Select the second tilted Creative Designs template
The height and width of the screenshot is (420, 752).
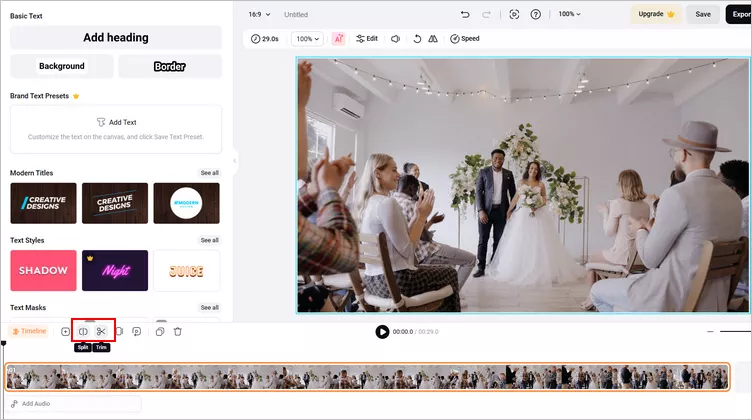[x=115, y=203]
